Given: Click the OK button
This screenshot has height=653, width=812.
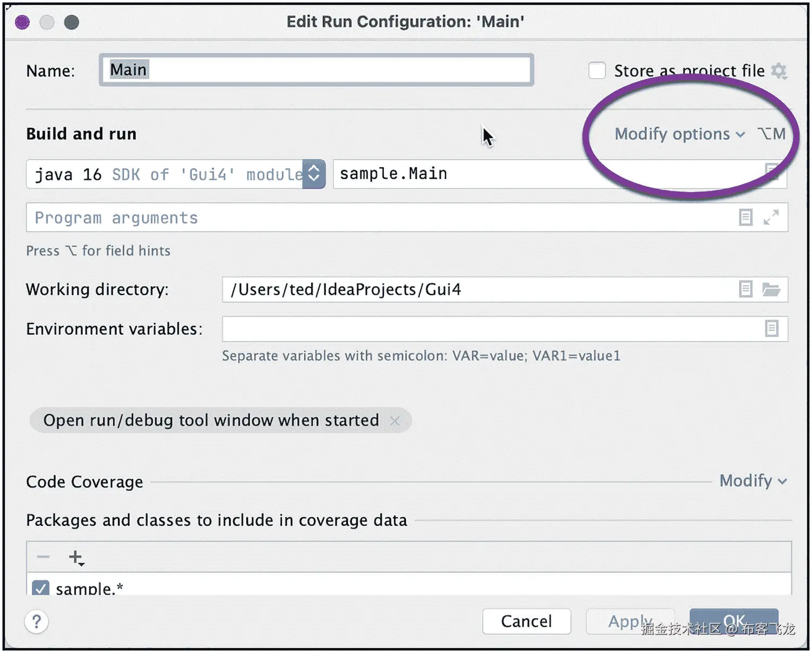Looking at the screenshot, I should (734, 622).
